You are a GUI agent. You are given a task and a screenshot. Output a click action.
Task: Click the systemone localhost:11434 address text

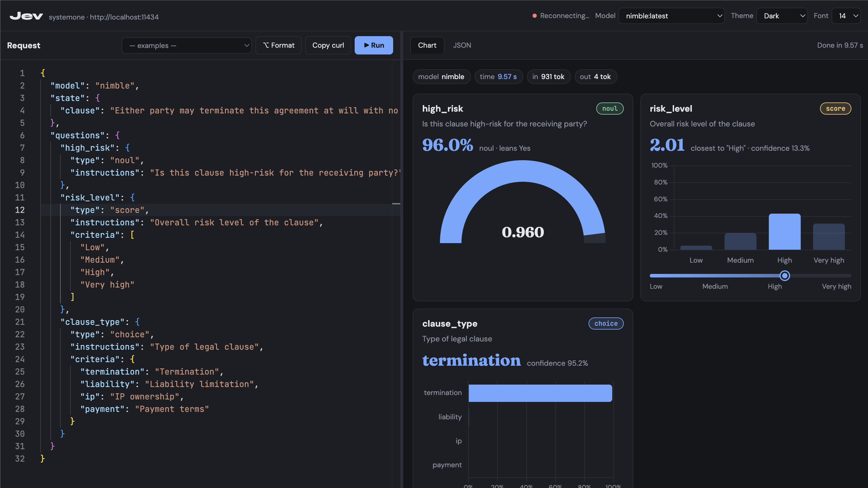coord(103,17)
